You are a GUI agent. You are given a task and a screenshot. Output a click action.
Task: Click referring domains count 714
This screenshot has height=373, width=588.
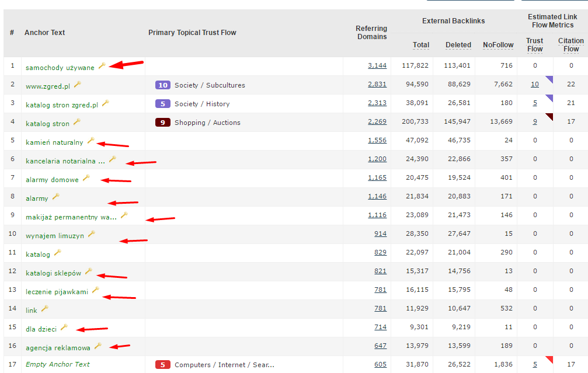pyautogui.click(x=380, y=327)
